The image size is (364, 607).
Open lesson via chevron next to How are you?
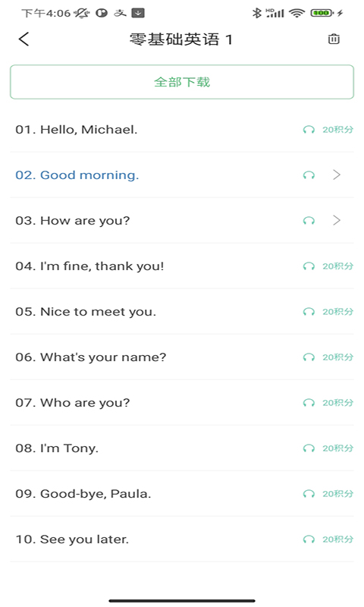click(x=337, y=221)
